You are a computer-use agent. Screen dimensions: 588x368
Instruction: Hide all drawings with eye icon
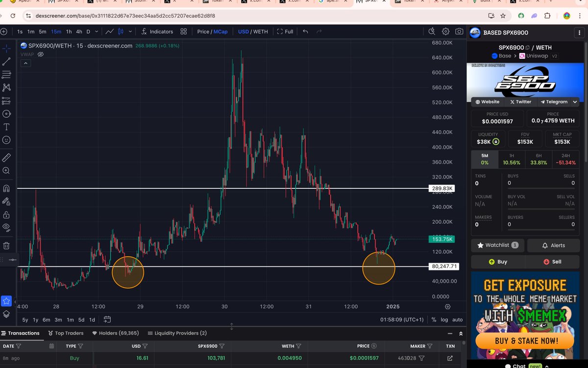pyautogui.click(x=6, y=227)
